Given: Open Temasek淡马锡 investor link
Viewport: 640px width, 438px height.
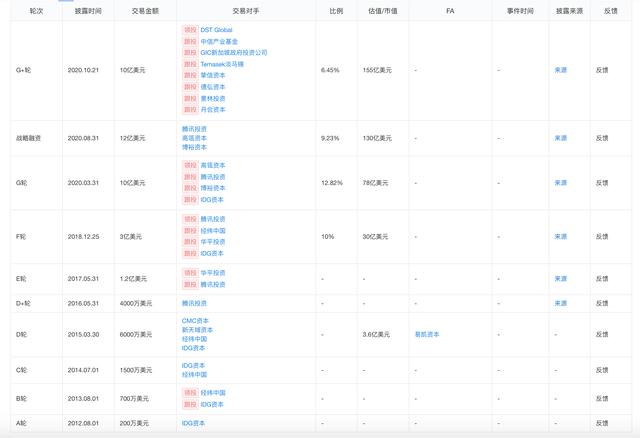Looking at the screenshot, I should click(222, 64).
